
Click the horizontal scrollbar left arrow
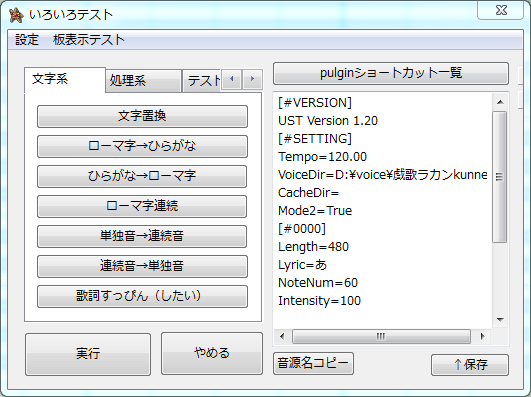tap(282, 336)
